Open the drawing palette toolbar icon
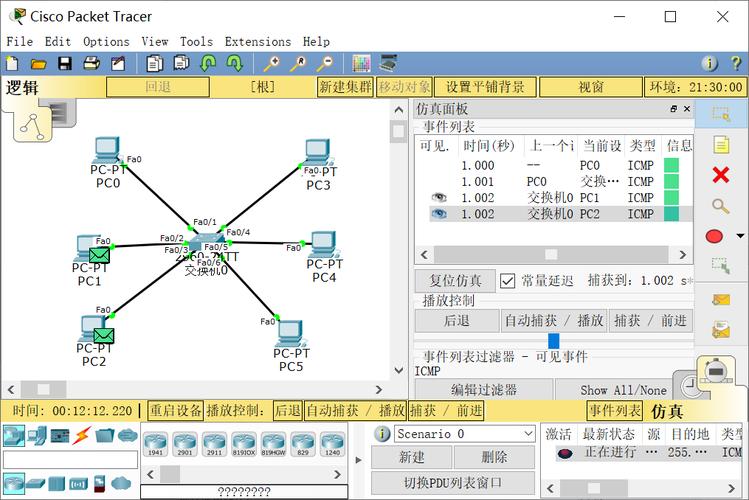 pyautogui.click(x=361, y=64)
